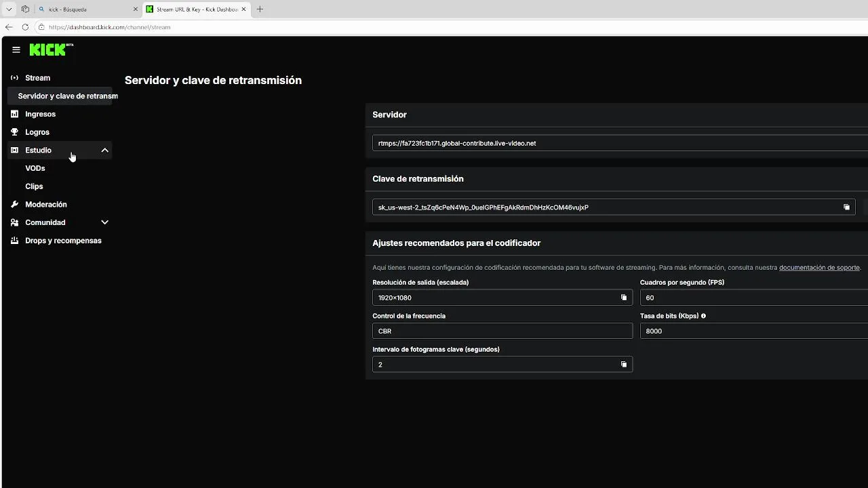868x488 pixels.
Task: Open the Moderación page
Action: click(46, 204)
